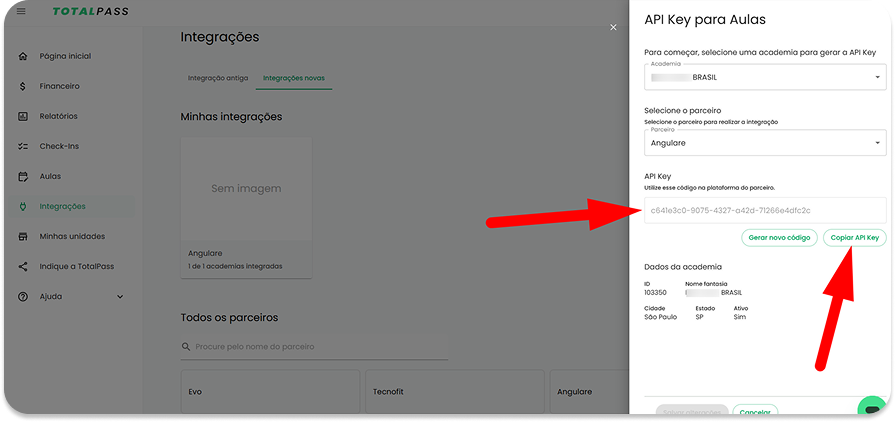Click Copiar API Key button

point(854,238)
